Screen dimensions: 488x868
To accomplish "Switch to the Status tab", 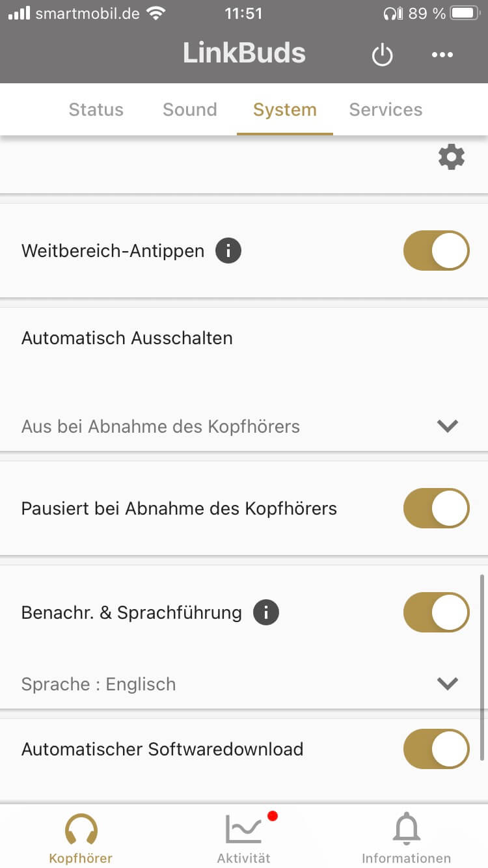I will (96, 109).
